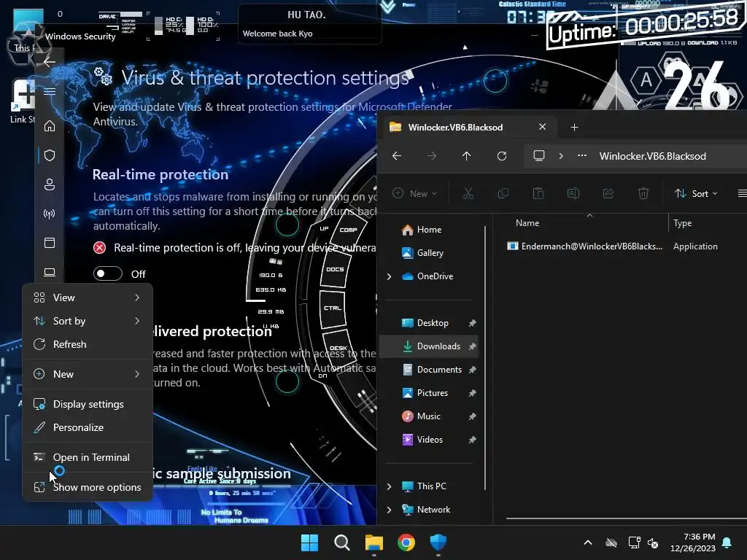Expand the address bar breadcrumb chevron
The image size is (747, 560).
point(561,156)
